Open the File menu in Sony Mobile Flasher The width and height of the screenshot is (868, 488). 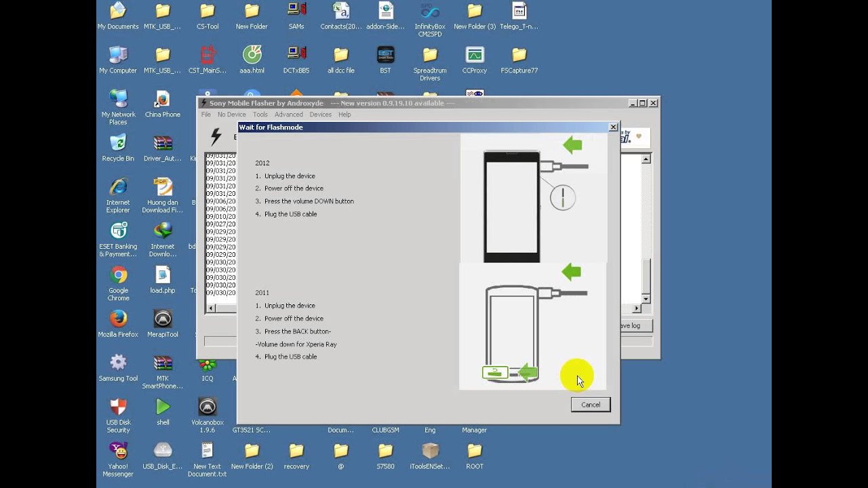click(206, 115)
